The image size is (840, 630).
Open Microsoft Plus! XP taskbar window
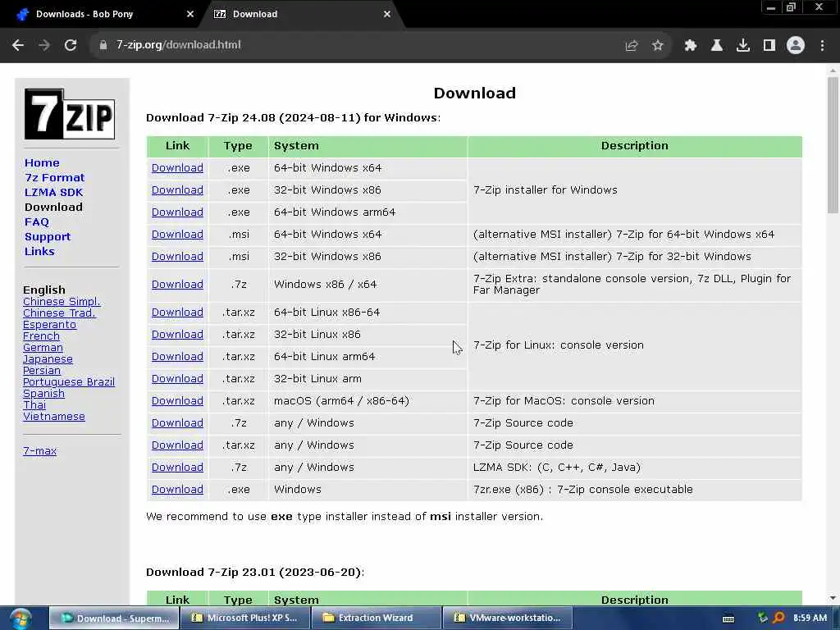(244, 619)
